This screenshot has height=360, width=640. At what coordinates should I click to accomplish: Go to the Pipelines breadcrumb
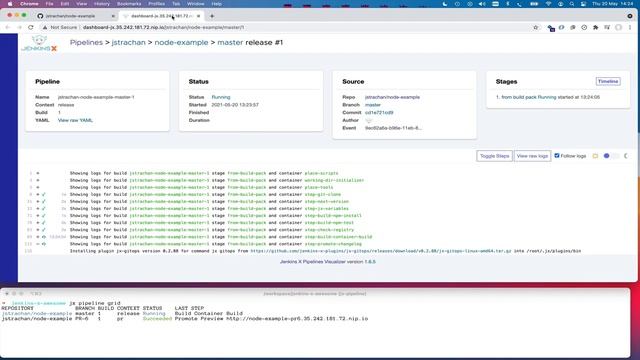pos(86,42)
